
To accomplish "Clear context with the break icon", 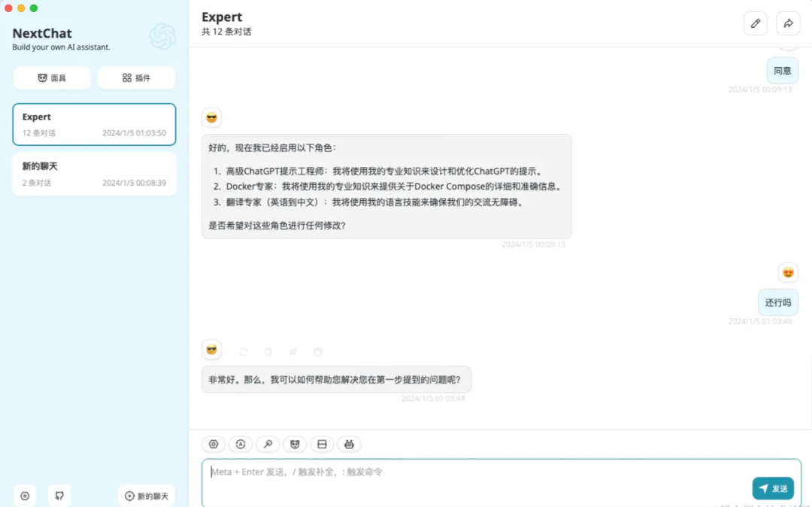I will coord(322,444).
